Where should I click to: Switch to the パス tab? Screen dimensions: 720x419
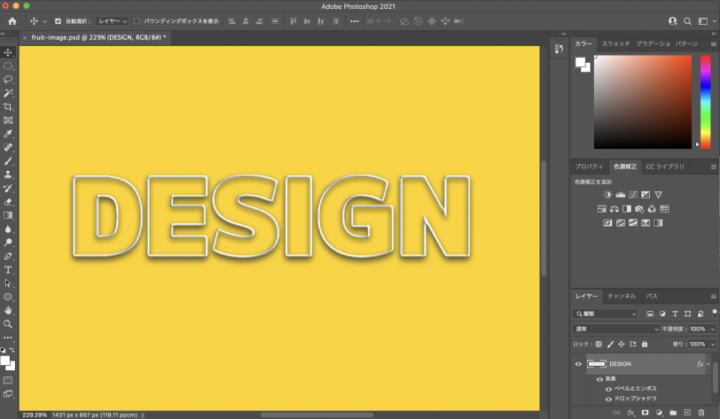pyautogui.click(x=652, y=296)
